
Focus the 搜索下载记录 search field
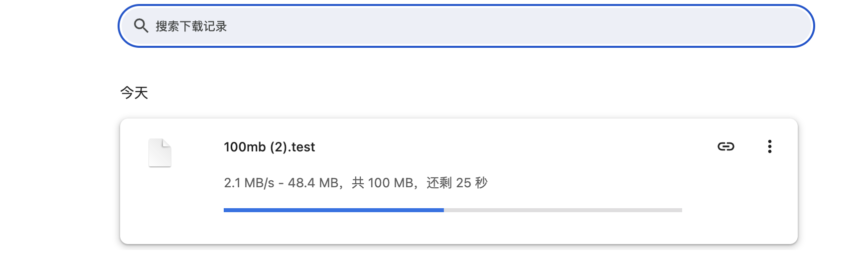pos(466,26)
